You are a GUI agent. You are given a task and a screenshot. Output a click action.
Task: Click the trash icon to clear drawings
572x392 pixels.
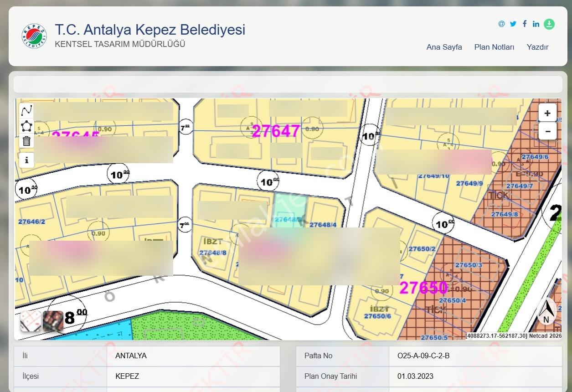[27, 141]
